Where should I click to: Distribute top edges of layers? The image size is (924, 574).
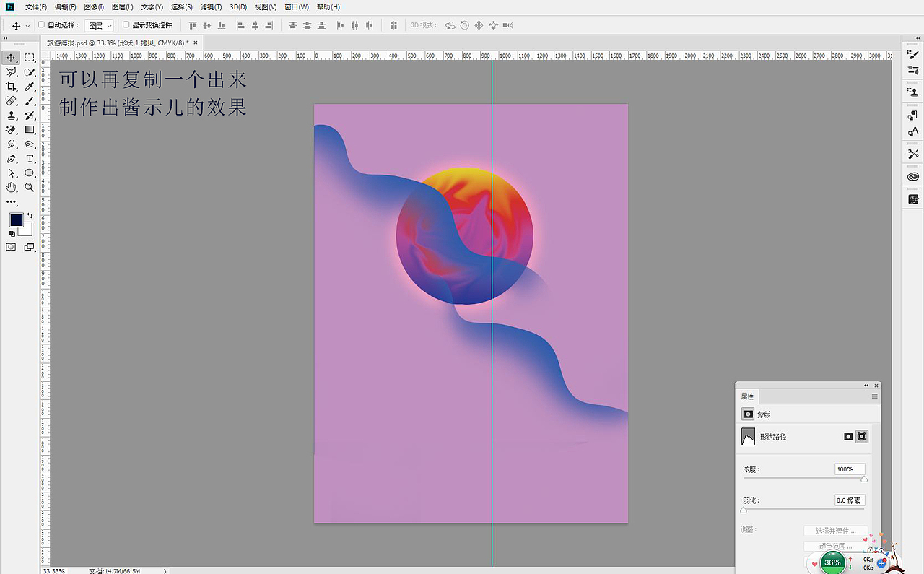click(292, 25)
